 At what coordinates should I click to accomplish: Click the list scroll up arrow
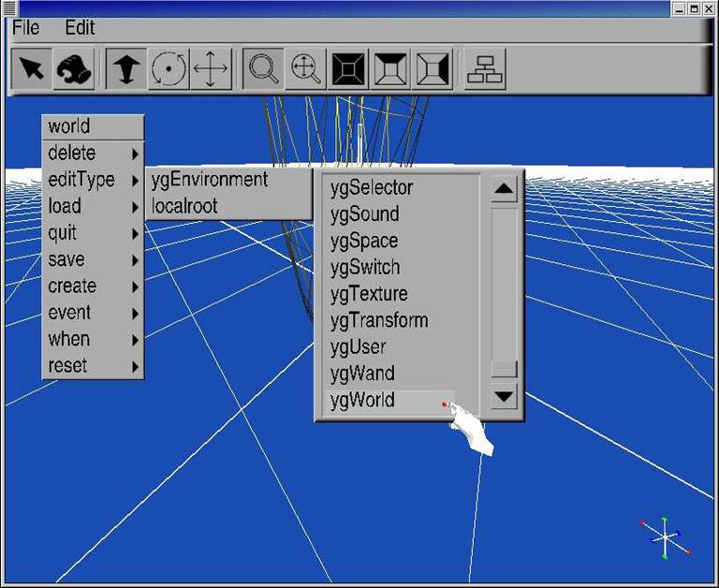(504, 188)
